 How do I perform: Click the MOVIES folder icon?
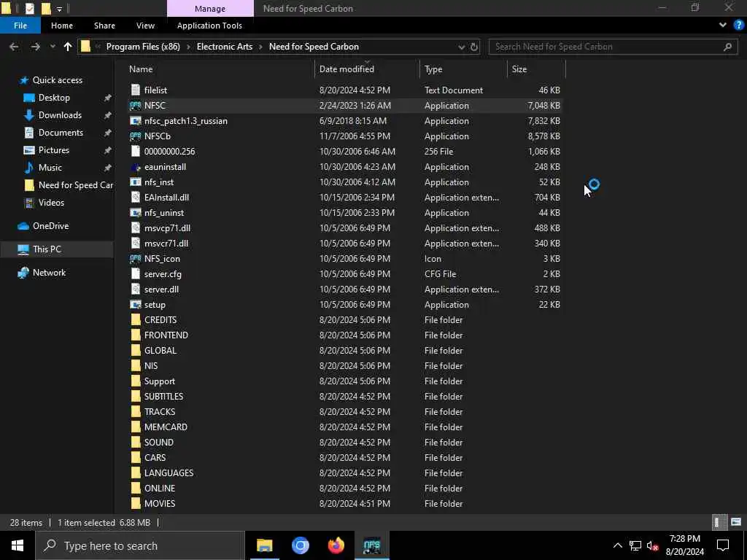tap(135, 504)
